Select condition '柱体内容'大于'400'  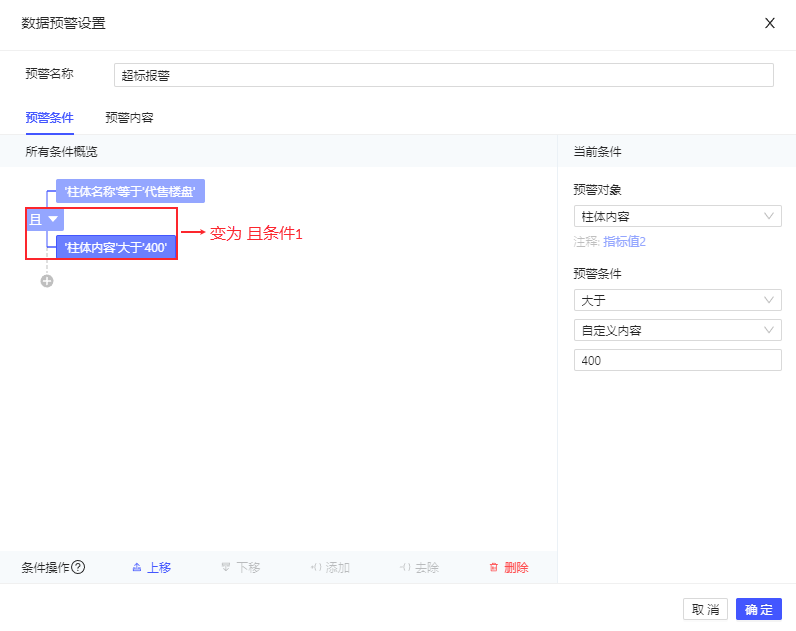[x=116, y=247]
